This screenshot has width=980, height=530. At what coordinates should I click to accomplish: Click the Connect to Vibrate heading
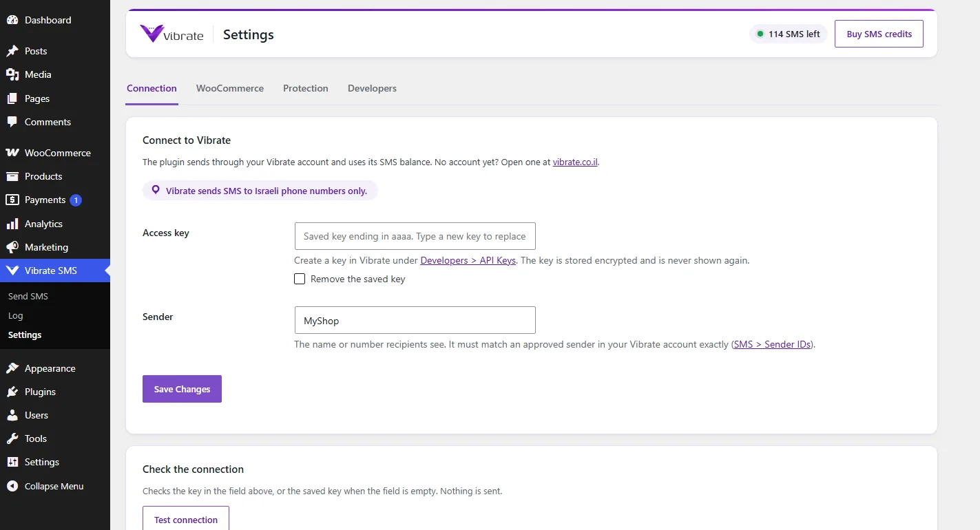(187, 140)
